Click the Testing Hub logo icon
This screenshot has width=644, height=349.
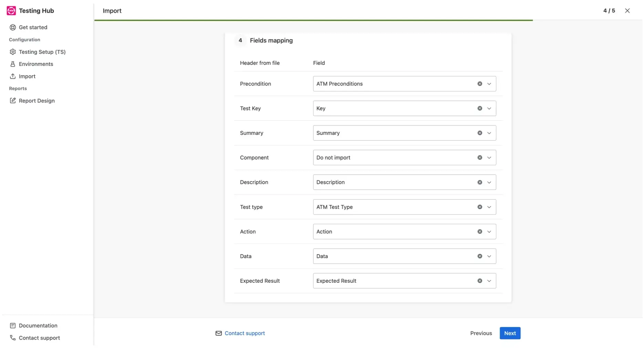(x=11, y=10)
